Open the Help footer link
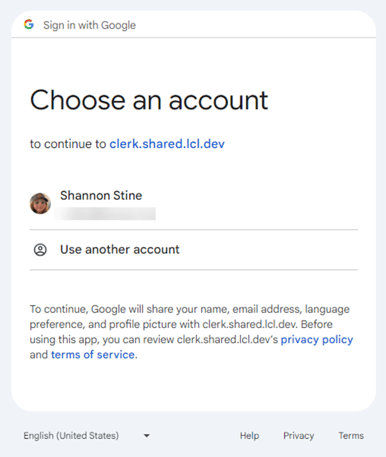 coord(249,436)
